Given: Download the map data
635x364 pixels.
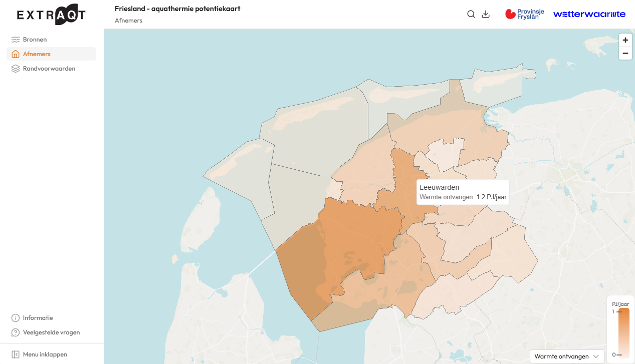Looking at the screenshot, I should point(485,14).
